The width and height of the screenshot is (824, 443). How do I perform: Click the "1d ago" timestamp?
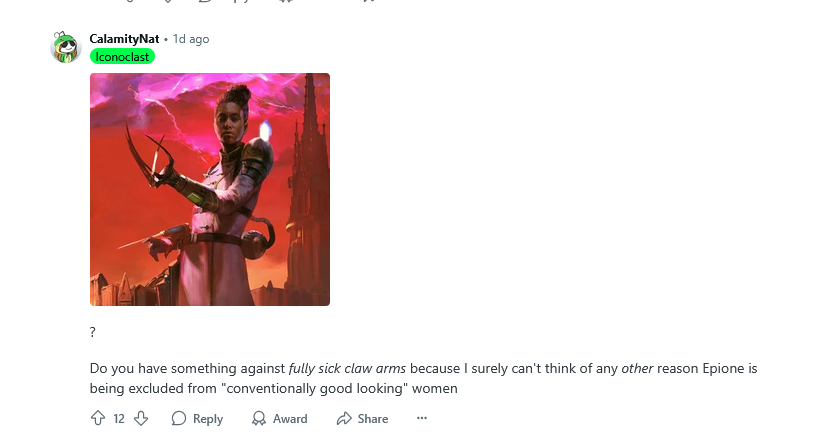[191, 39]
